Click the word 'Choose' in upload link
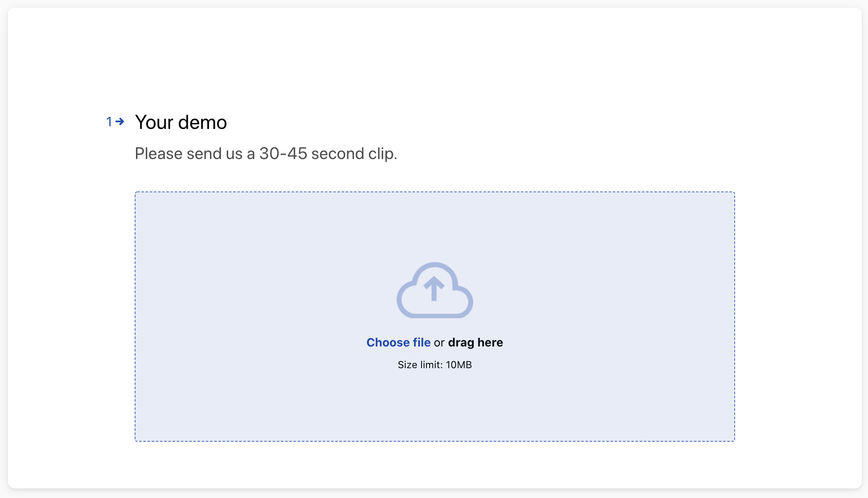The image size is (868, 498). click(388, 342)
